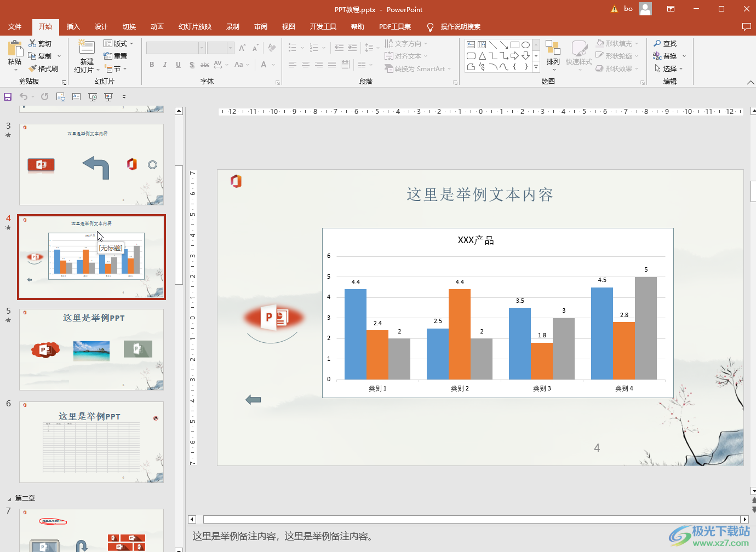
Task: Open the font name combo box dropdown
Action: (x=202, y=48)
